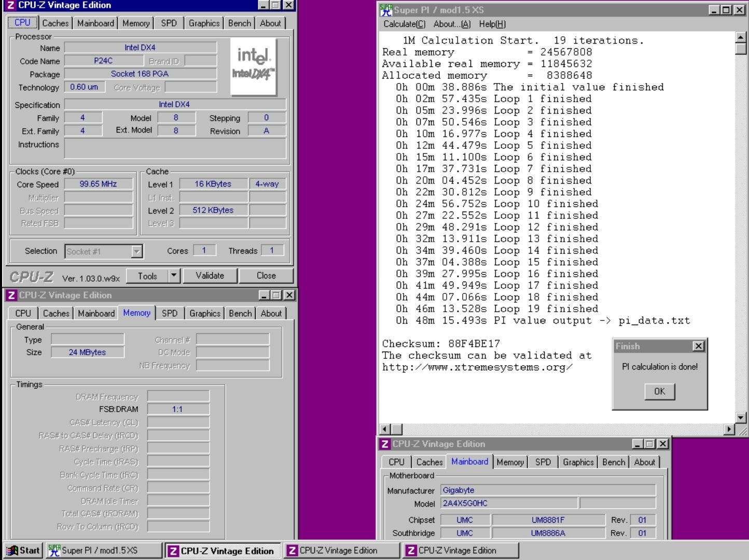Screen dimensions: 749x560
Task: Open the Help menu in Super PI
Action: coord(492,24)
